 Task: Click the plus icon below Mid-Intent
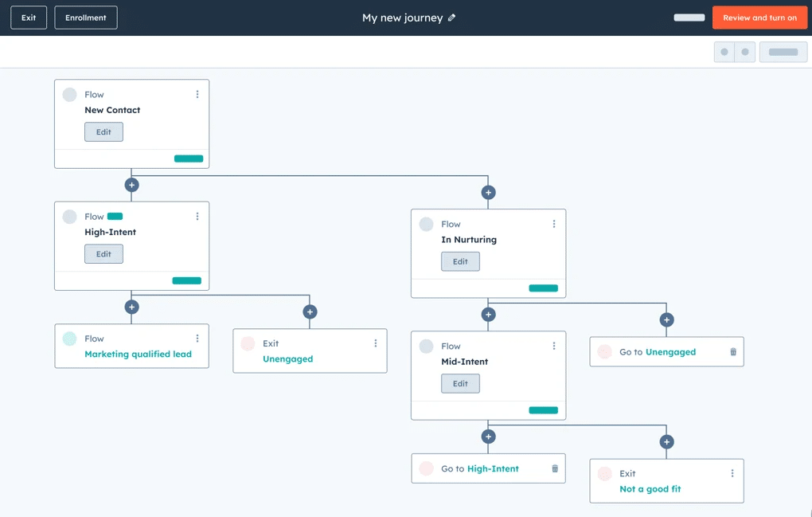488,437
